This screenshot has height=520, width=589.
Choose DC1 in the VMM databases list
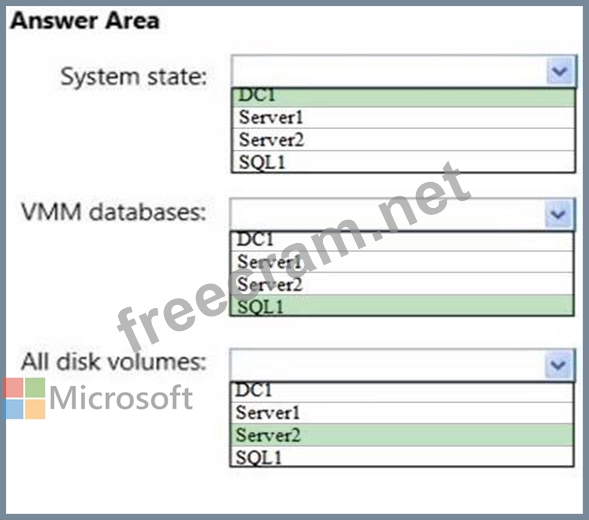point(402,241)
